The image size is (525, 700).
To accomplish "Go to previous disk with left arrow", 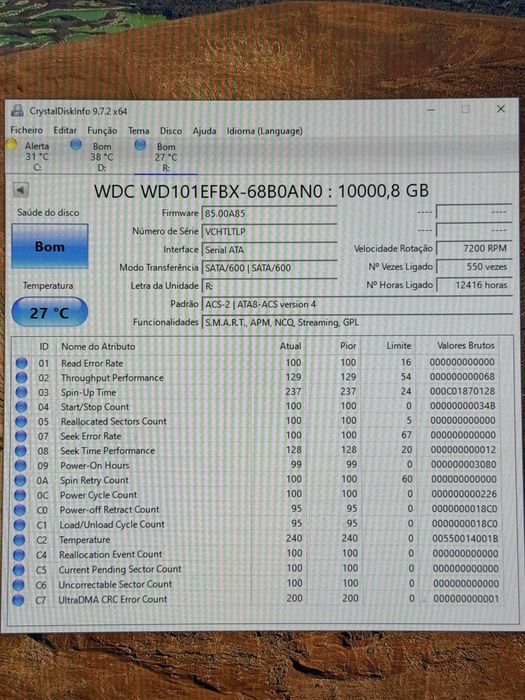I will click(21, 190).
